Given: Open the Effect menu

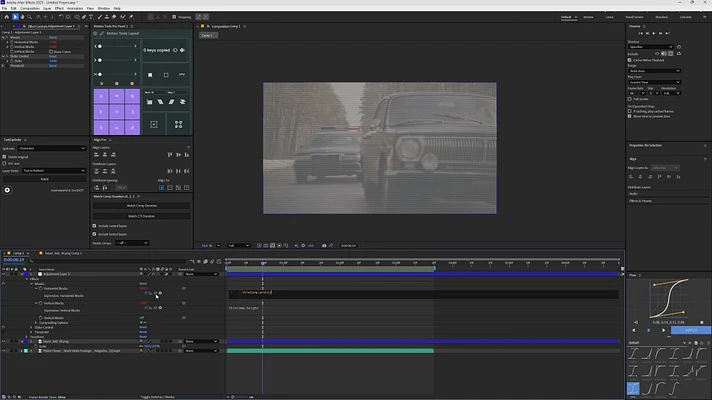Looking at the screenshot, I should [x=59, y=8].
